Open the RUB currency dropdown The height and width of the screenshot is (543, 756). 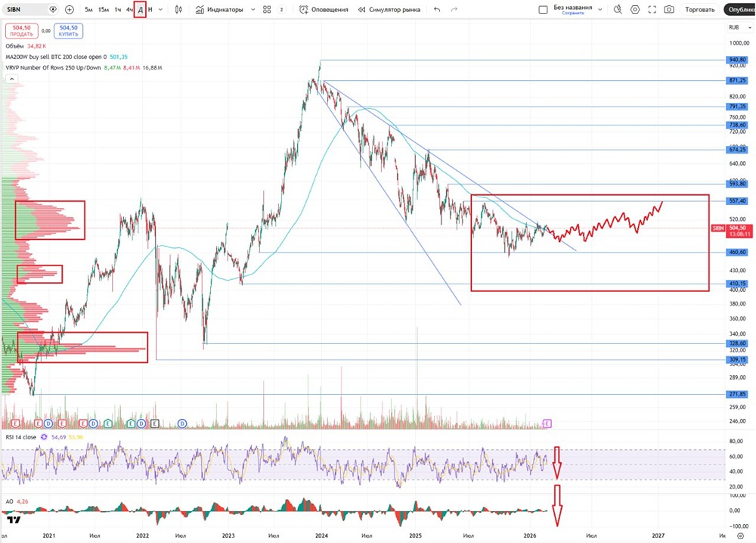coord(739,27)
